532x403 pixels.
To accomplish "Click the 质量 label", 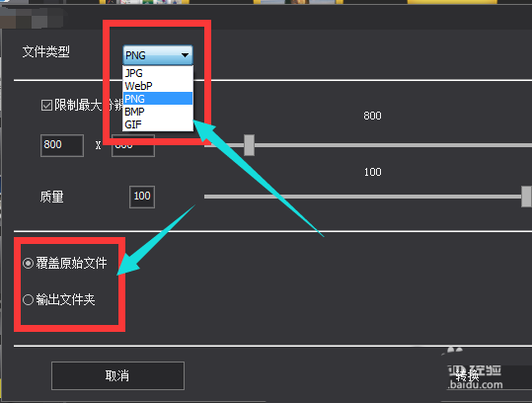I will click(x=52, y=197).
